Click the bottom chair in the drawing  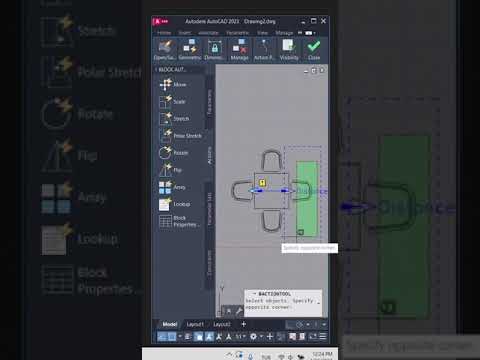pos(271,221)
